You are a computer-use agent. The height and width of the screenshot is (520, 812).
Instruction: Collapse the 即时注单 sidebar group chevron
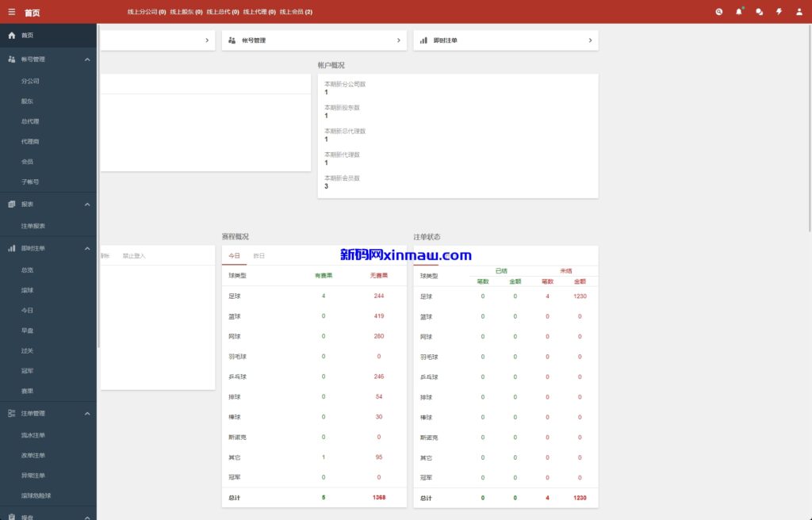[x=87, y=248]
